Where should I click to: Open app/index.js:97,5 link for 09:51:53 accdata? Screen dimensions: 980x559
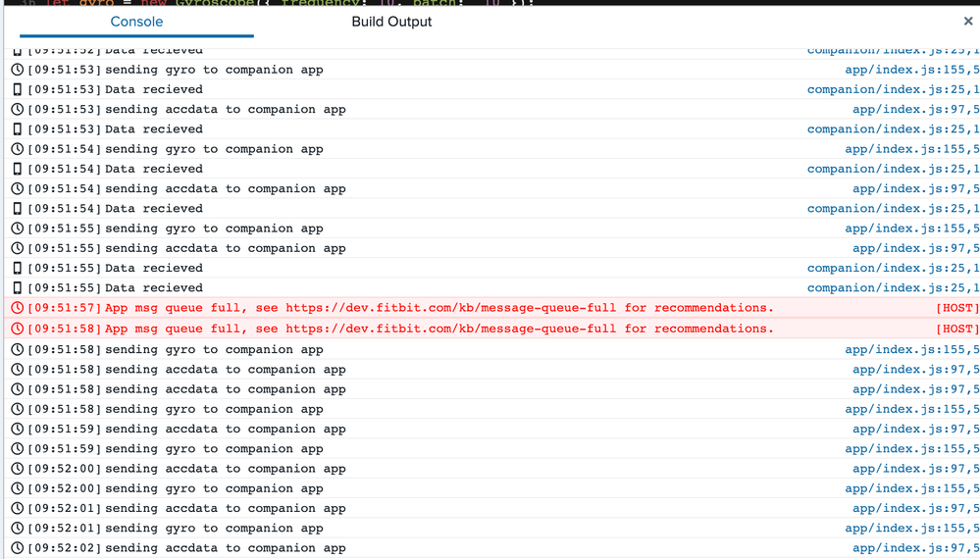(915, 110)
